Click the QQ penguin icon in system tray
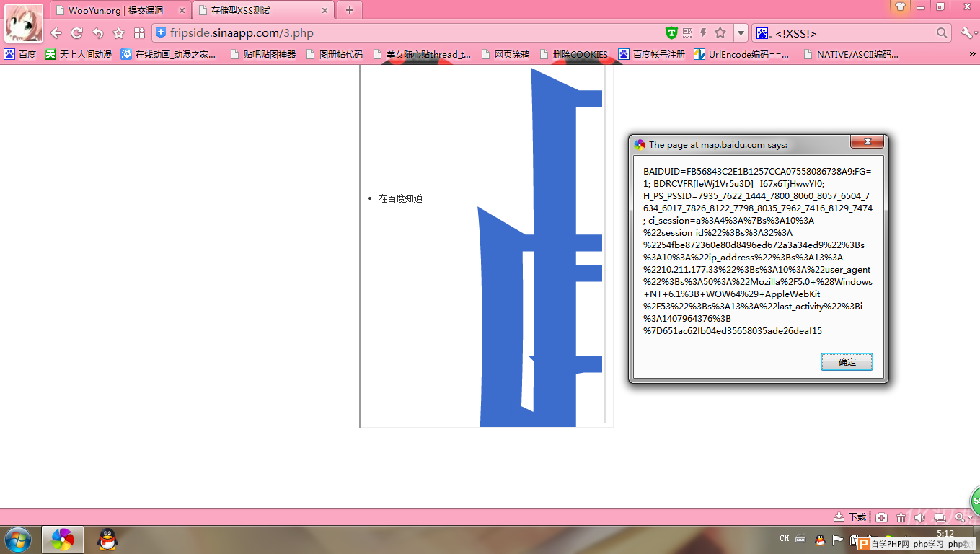 coord(820,539)
